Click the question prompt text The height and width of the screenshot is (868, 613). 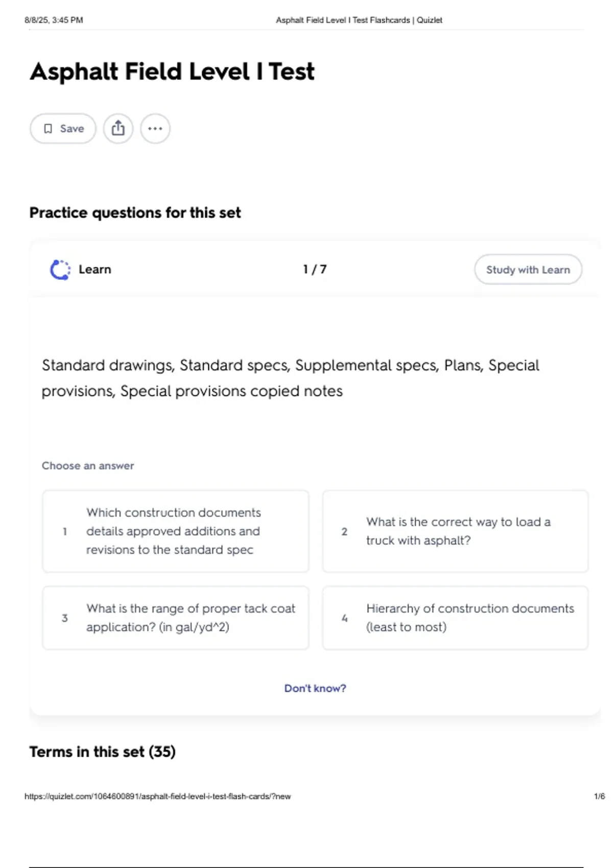(x=290, y=378)
